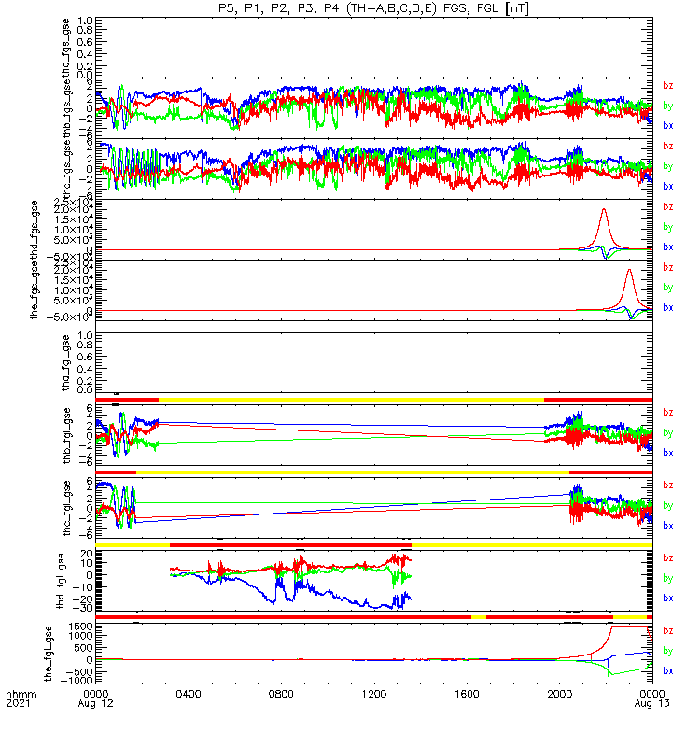Screen dimensions: 700x747
Task: Click the 1500 y-axis tick of the_fgl_gse panel
Action: pyautogui.click(x=82, y=627)
